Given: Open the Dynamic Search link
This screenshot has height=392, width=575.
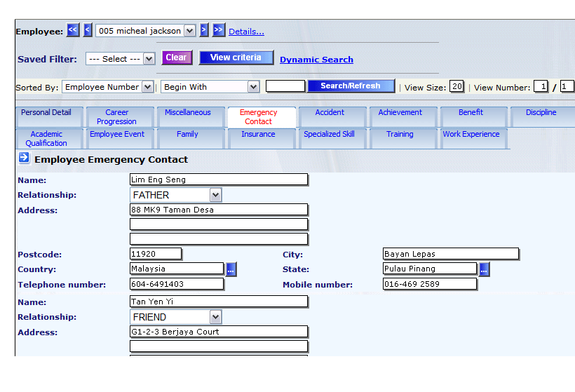Looking at the screenshot, I should (316, 60).
